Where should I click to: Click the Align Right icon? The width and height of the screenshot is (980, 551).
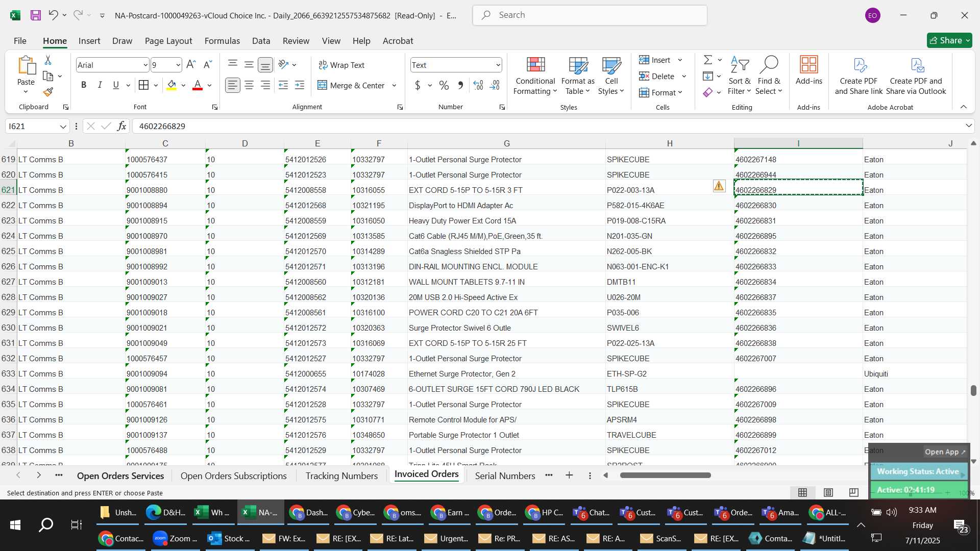point(265,85)
